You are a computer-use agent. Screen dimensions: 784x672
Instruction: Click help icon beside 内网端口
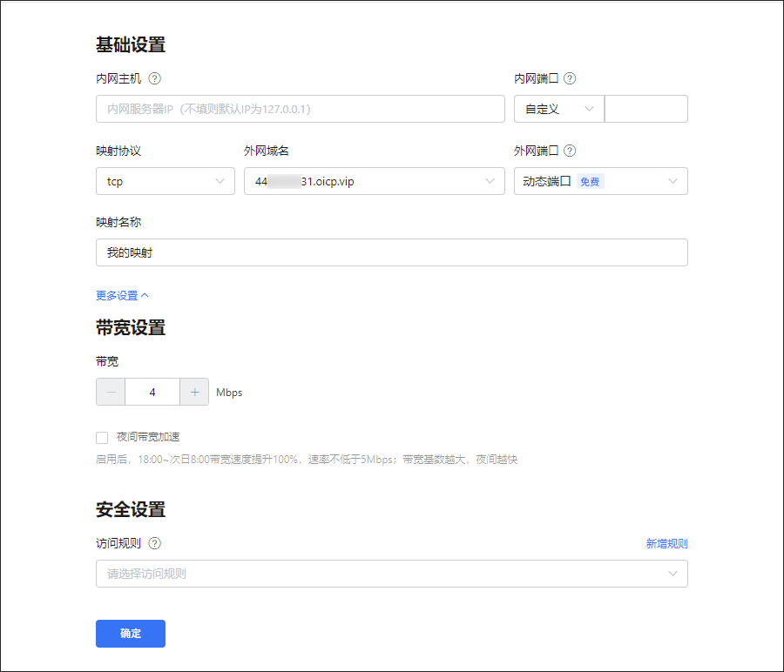coord(570,78)
